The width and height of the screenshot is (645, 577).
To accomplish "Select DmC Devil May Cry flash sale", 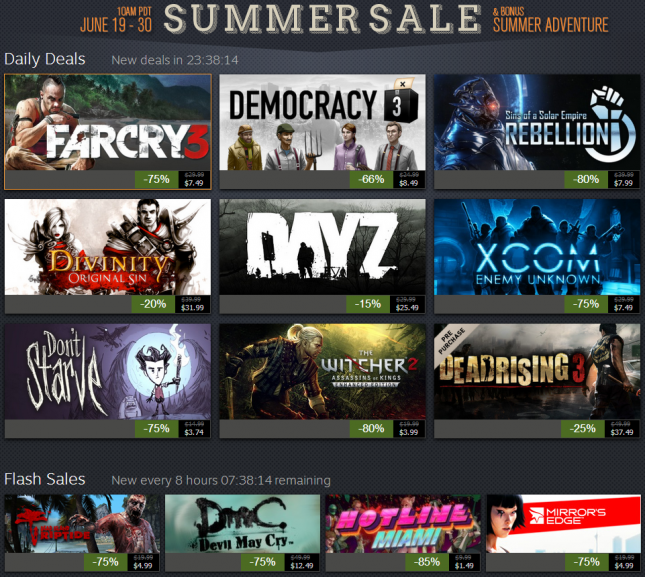I will [x=242, y=524].
